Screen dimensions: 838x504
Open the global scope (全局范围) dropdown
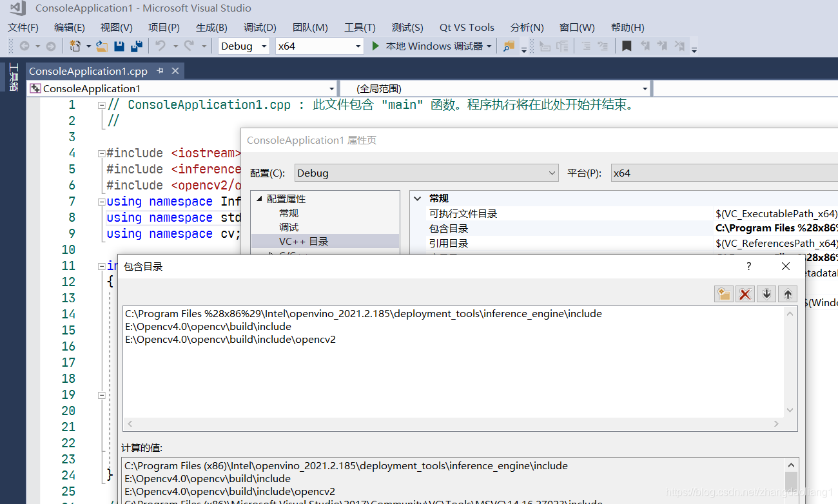tap(495, 88)
